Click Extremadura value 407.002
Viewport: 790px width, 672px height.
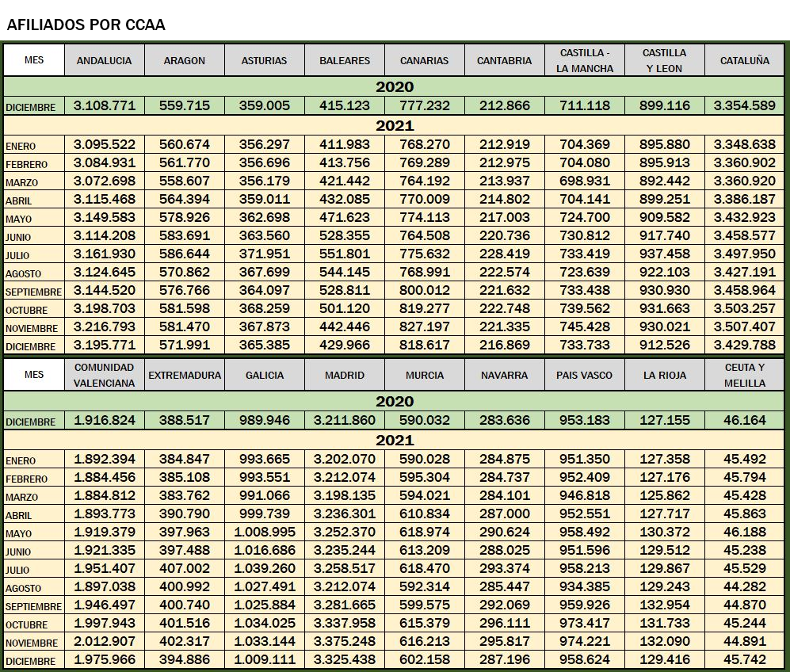pos(185,568)
